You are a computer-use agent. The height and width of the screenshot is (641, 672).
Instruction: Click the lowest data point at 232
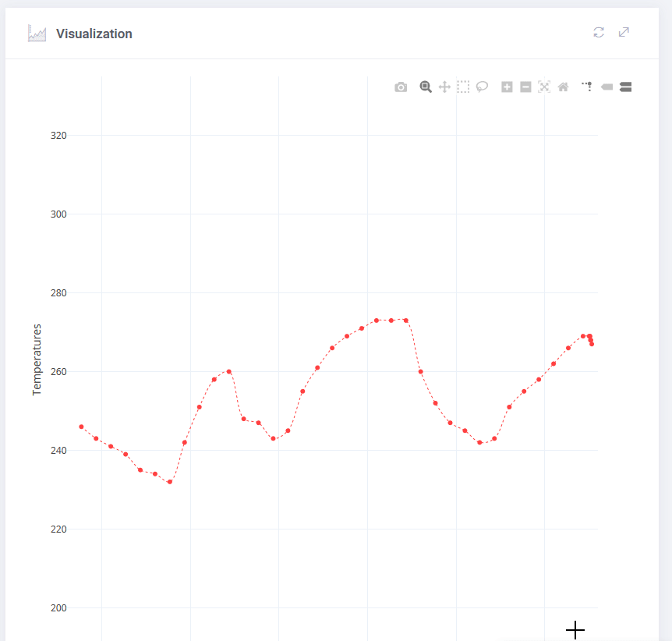[x=170, y=482]
